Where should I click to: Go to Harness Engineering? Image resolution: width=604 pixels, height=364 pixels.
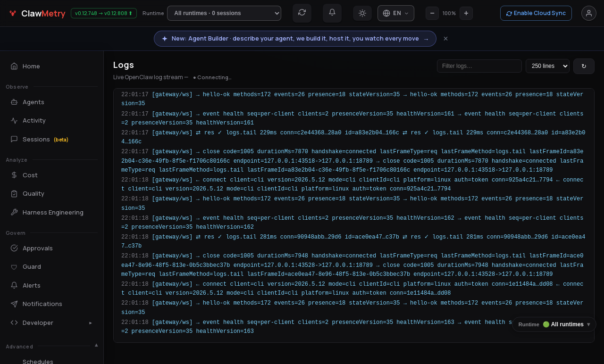[52, 212]
